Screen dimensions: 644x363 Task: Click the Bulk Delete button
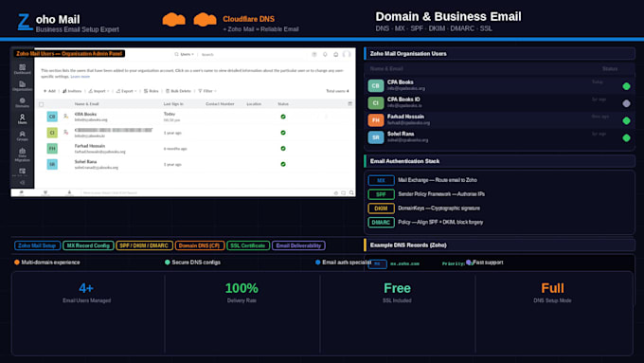(x=179, y=91)
